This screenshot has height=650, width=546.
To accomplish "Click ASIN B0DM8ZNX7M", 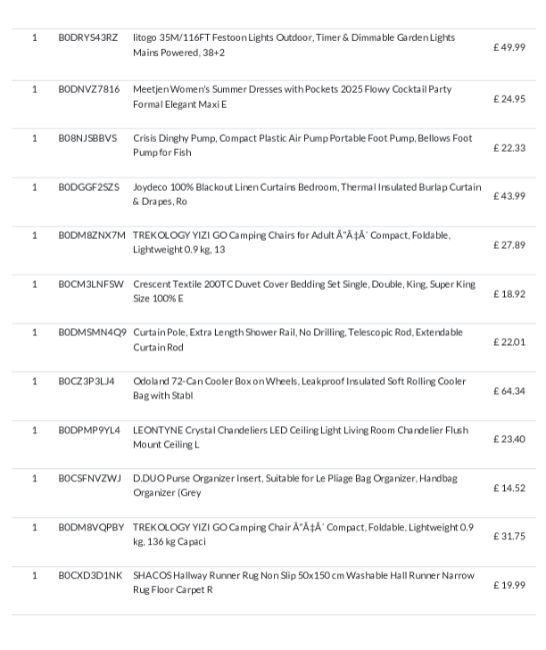I will click(x=92, y=235).
